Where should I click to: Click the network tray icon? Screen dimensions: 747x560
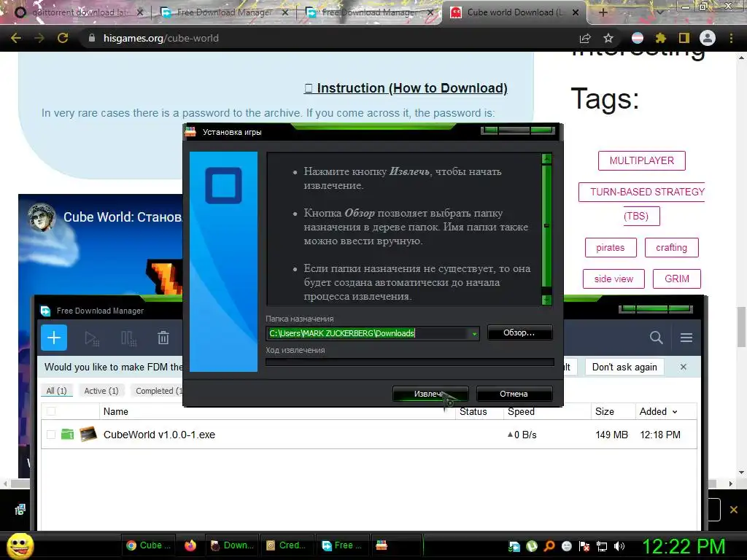pyautogui.click(x=602, y=546)
